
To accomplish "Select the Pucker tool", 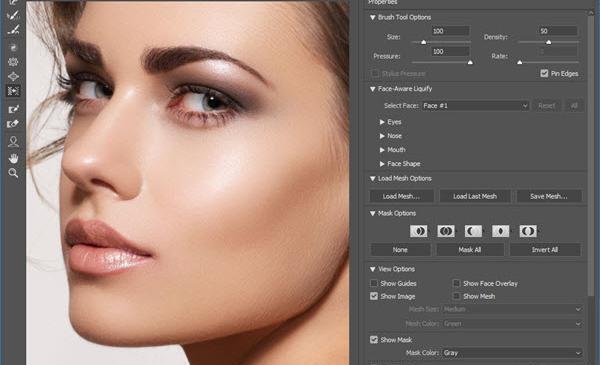I will tap(13, 62).
